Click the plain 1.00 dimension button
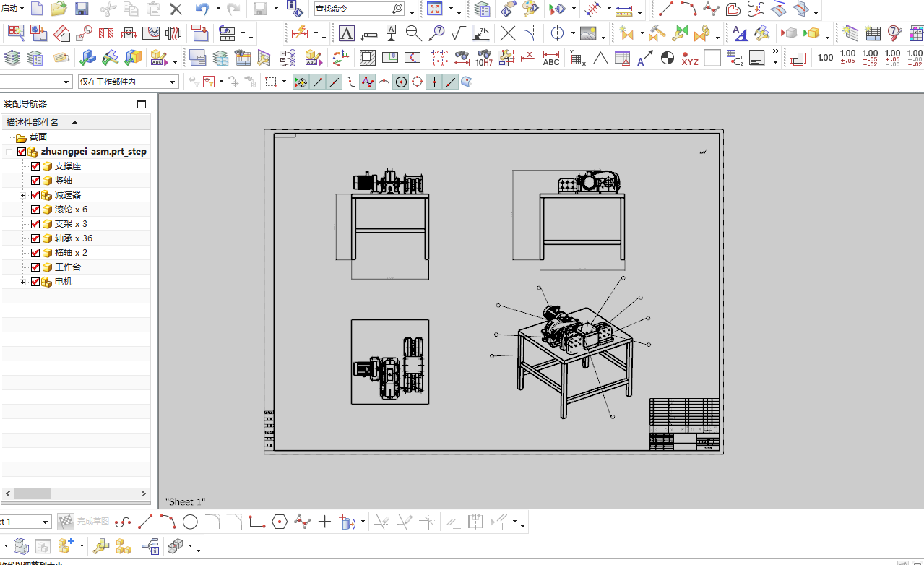This screenshot has width=924, height=565. pyautogui.click(x=825, y=58)
